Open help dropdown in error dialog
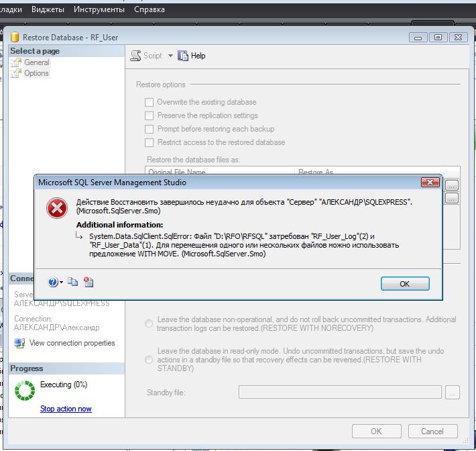Screen dimensions: 476x451 [x=61, y=283]
